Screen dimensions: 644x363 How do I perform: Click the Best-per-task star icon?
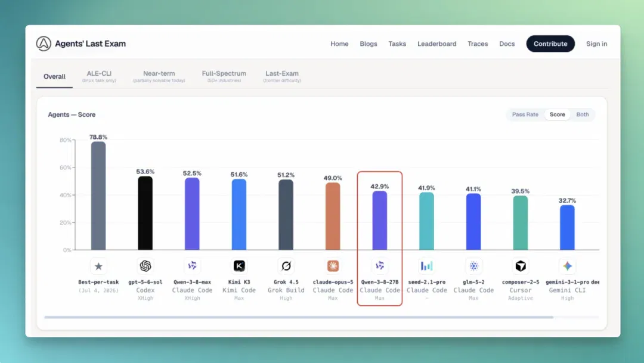[x=98, y=266]
